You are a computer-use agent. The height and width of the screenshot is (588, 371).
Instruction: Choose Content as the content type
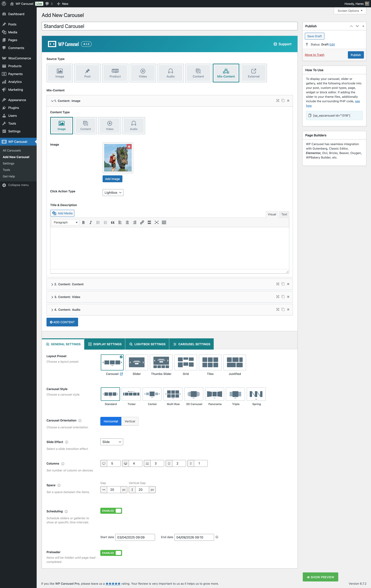click(x=86, y=126)
